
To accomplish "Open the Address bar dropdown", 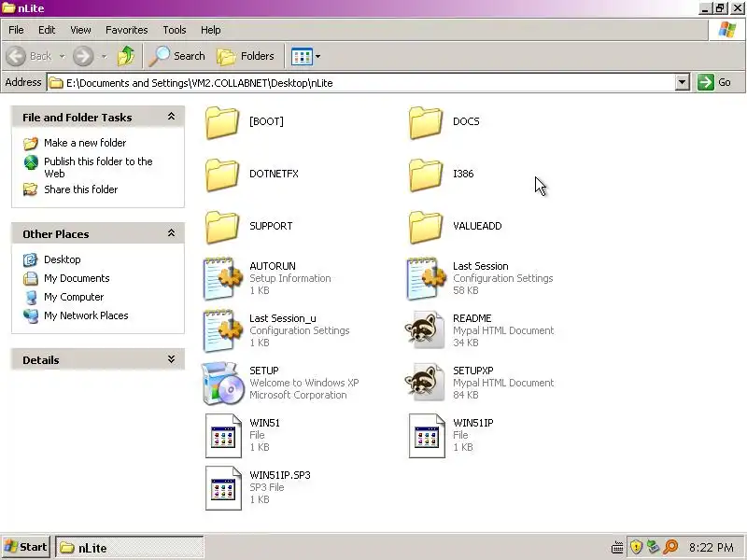I will (x=683, y=82).
